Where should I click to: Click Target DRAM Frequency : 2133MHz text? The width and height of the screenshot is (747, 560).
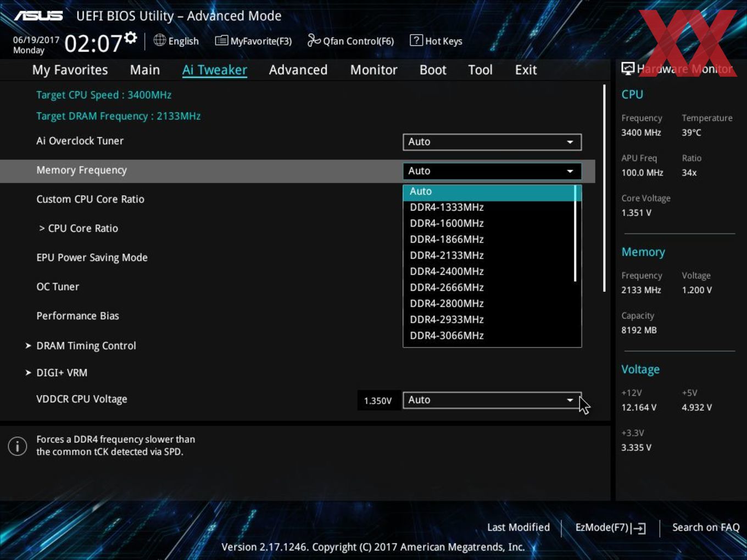click(118, 116)
